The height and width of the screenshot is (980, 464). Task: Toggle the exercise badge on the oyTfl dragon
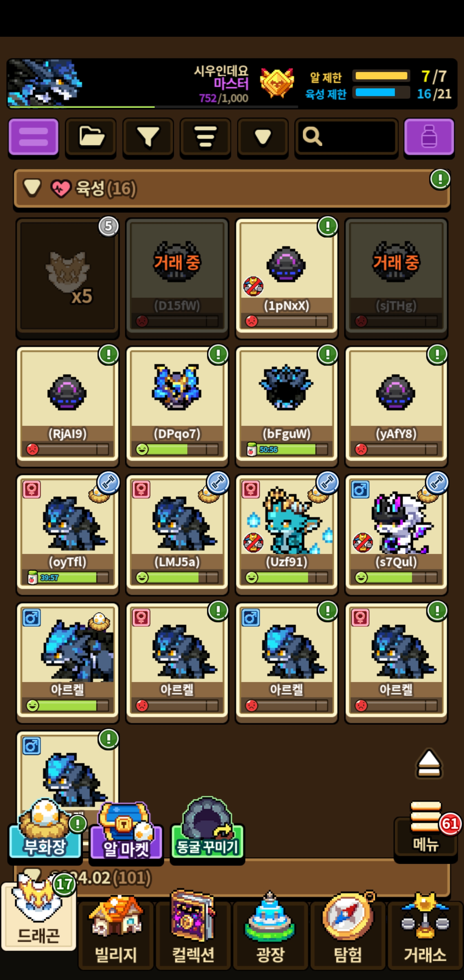coord(108,483)
